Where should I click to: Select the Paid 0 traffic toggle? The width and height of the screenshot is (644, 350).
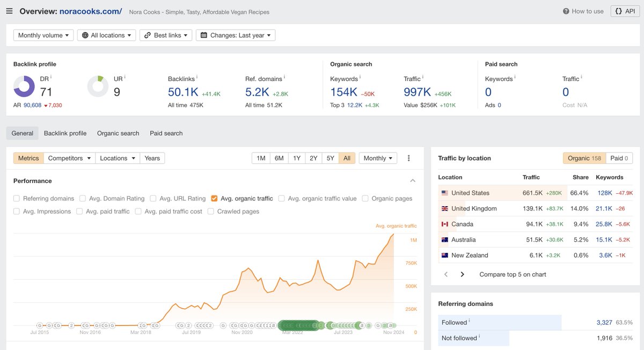pyautogui.click(x=619, y=158)
